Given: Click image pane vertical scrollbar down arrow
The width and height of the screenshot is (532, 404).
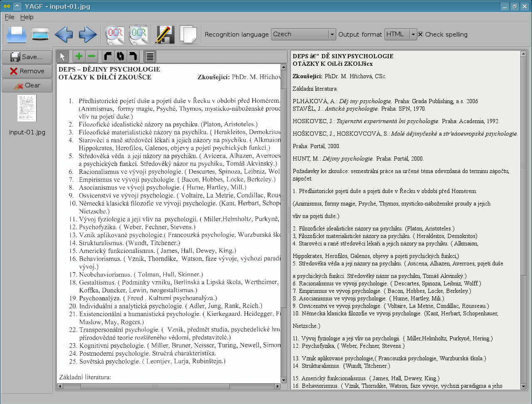Looking at the screenshot, I should 284,380.
